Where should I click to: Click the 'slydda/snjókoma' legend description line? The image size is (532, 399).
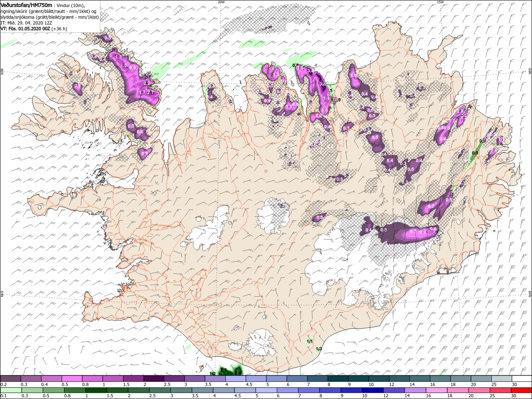50,17
